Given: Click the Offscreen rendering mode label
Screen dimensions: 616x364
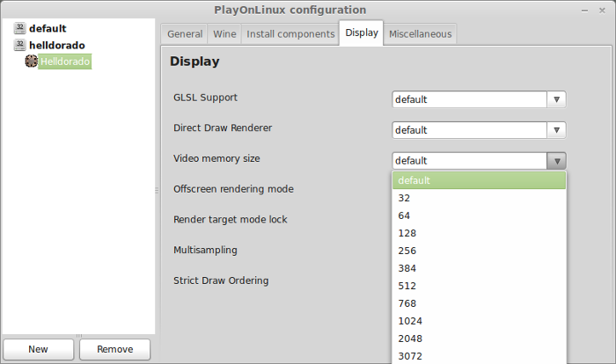Looking at the screenshot, I should (234, 189).
